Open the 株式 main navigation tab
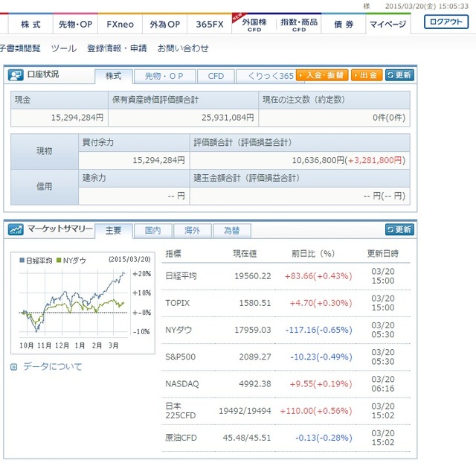Screen dimensions: 476x463 [30, 24]
